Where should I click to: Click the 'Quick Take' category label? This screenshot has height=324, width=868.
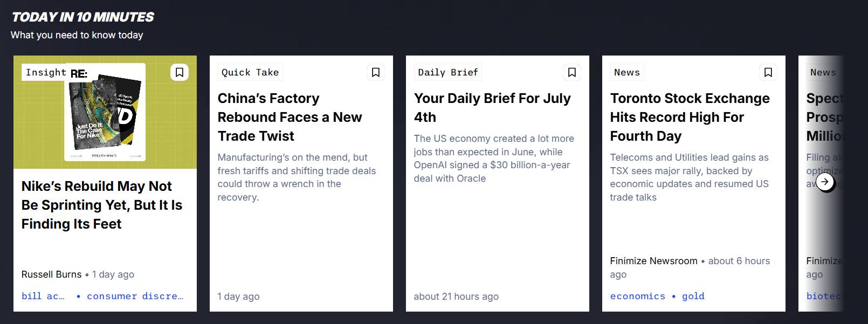point(250,72)
